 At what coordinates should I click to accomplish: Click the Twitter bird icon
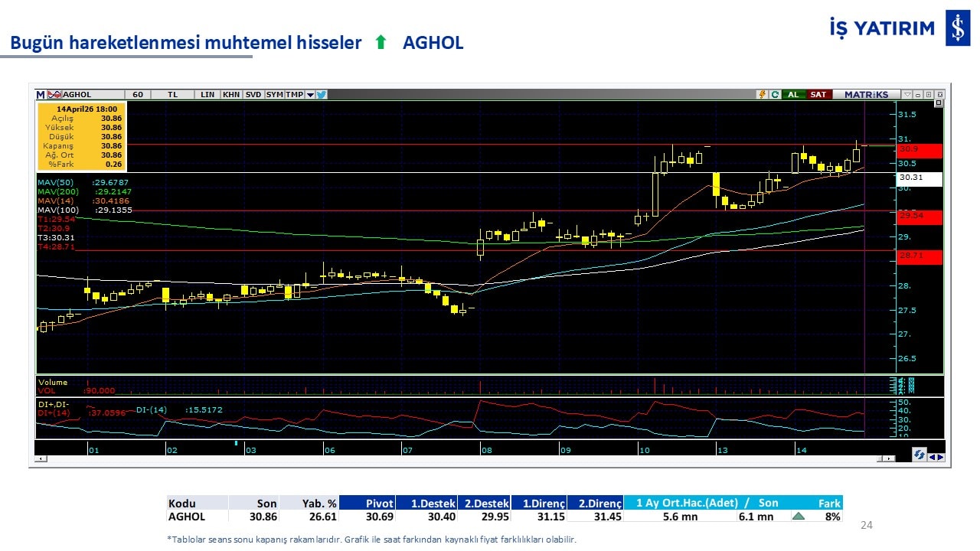coord(322,95)
